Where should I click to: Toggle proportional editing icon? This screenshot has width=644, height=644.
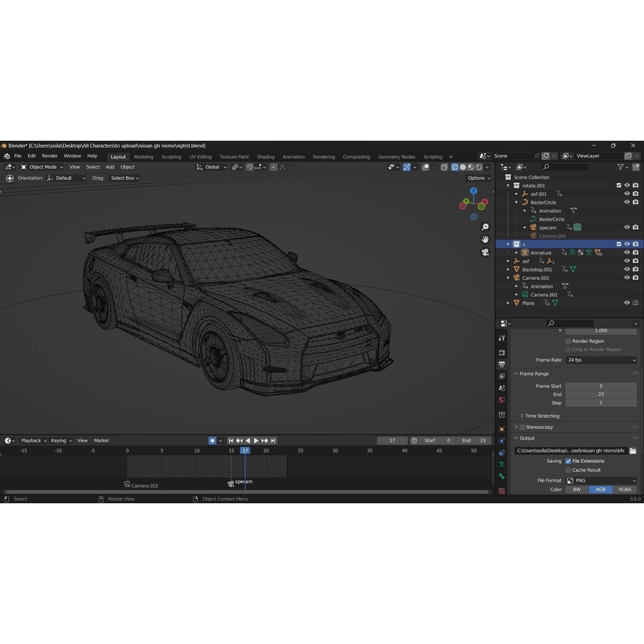(x=274, y=167)
